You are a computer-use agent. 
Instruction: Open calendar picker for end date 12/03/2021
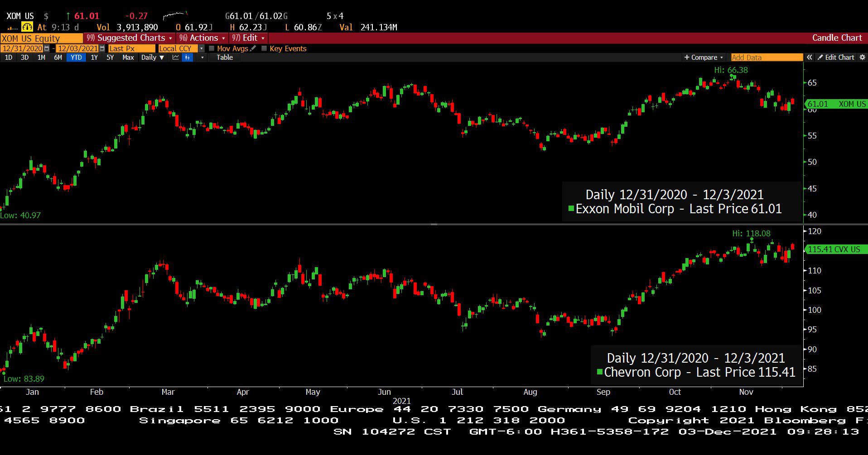(102, 48)
